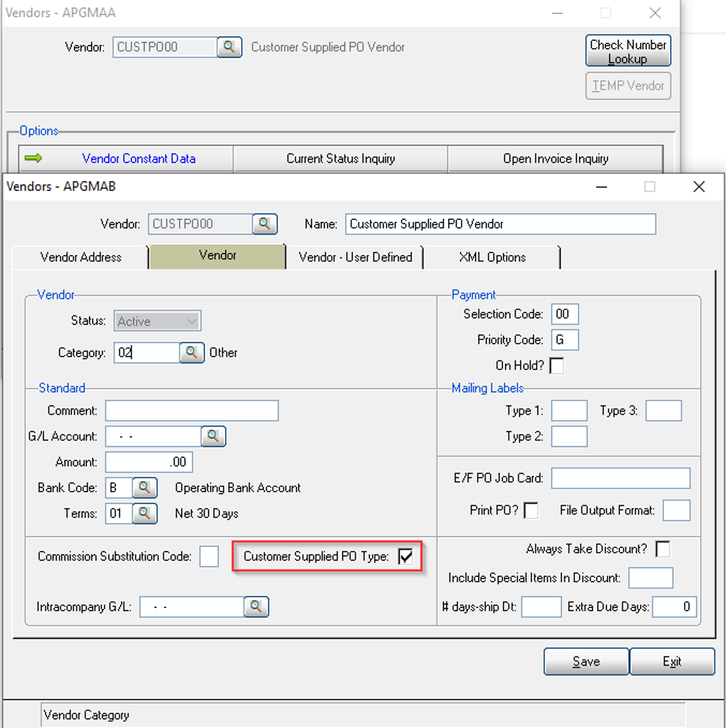This screenshot has height=728, width=726.
Task: Click the Mailing Labels Type 3 field
Action: point(664,411)
